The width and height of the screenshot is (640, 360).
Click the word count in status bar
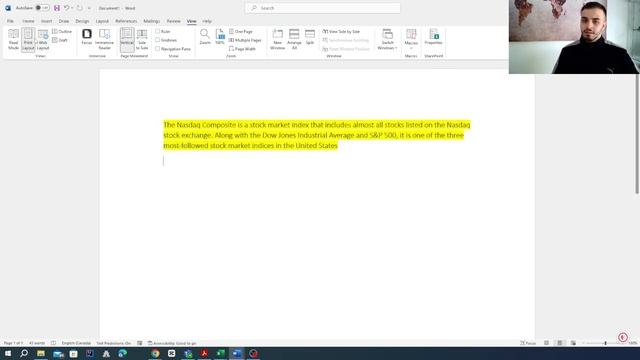point(37,343)
